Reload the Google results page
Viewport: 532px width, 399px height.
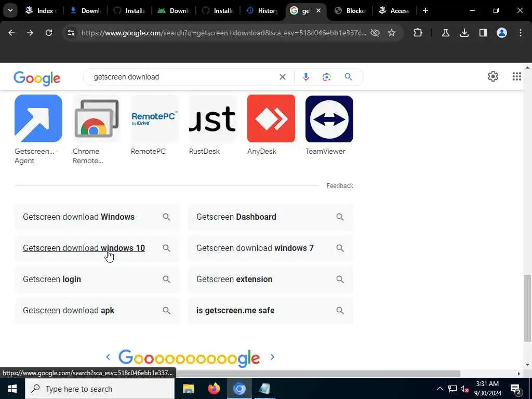coord(49,33)
